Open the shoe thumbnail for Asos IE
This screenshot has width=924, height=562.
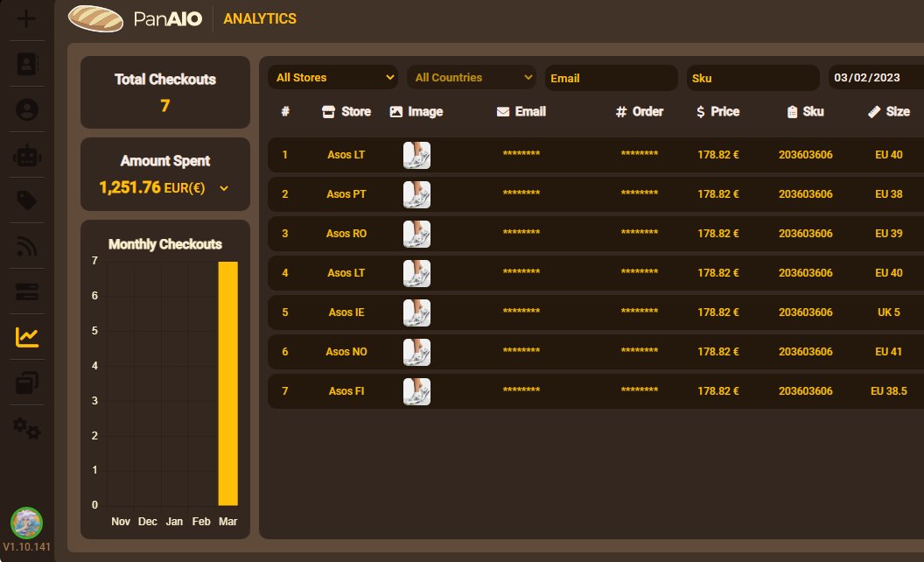click(x=416, y=313)
